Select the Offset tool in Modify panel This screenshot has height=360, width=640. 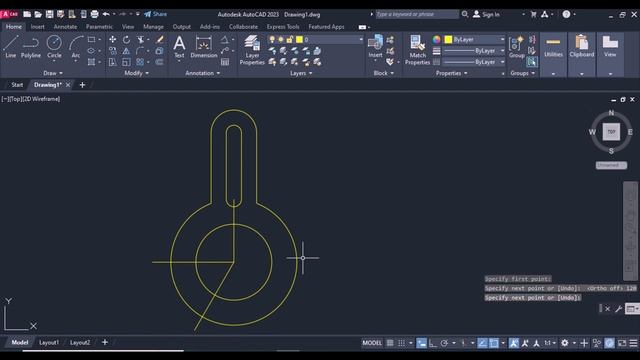pyautogui.click(x=160, y=62)
